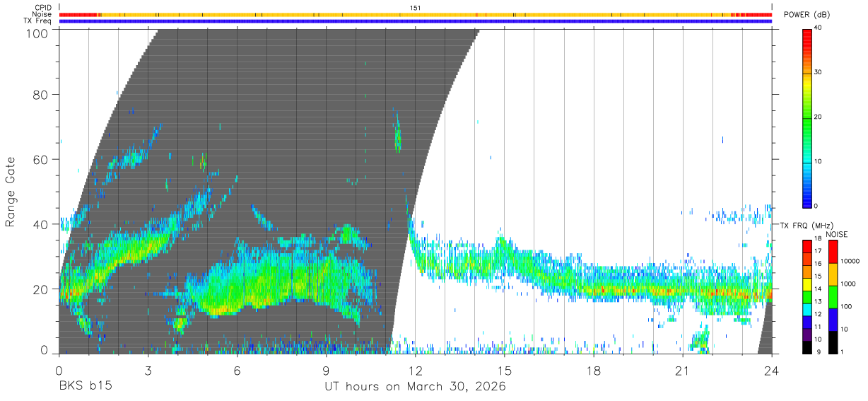The height and width of the screenshot is (401, 868).
Task: Click the y-axis tick label '100'
Action: (x=37, y=33)
